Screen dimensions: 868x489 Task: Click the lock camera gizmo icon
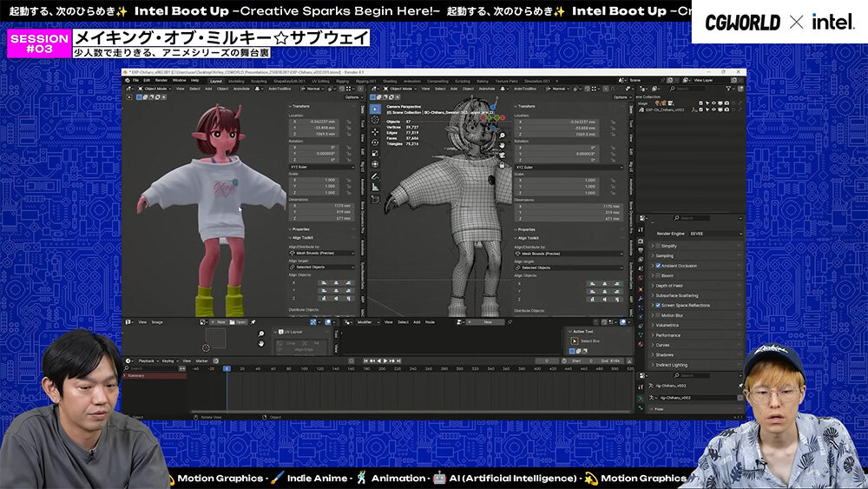point(502,165)
